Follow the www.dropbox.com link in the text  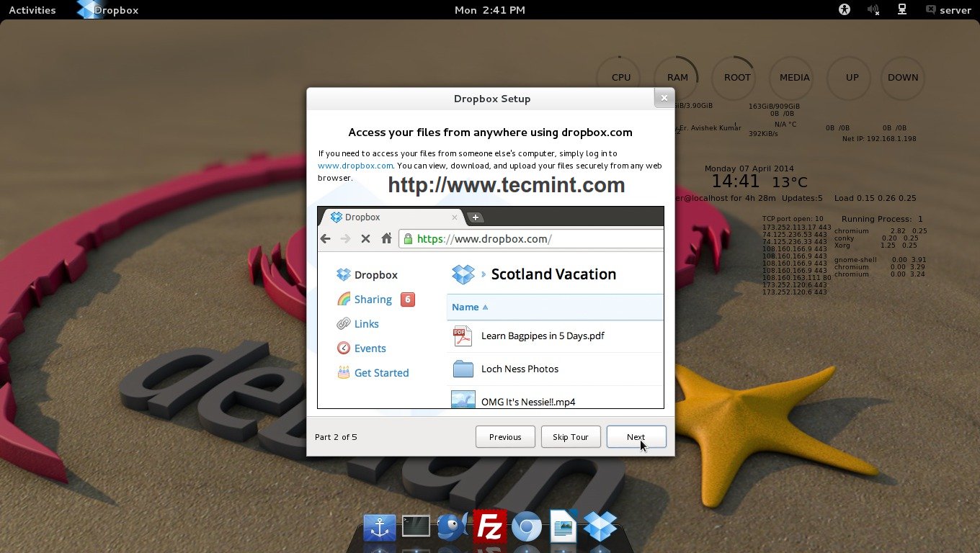(x=355, y=165)
